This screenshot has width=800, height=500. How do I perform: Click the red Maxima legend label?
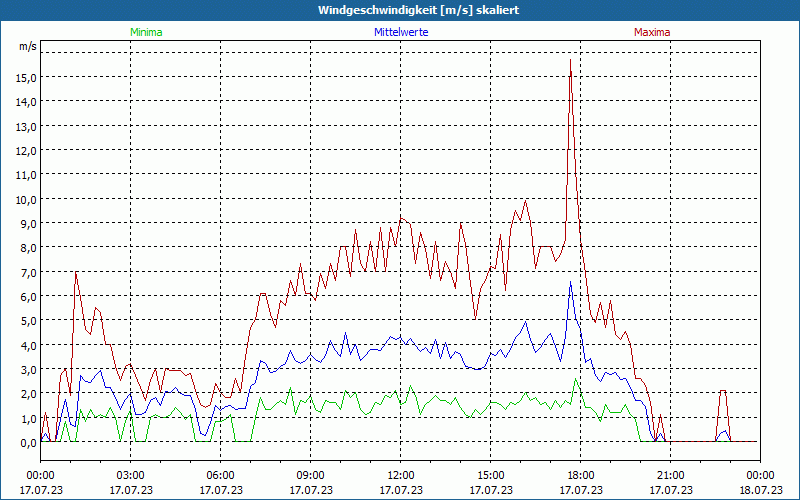652,32
